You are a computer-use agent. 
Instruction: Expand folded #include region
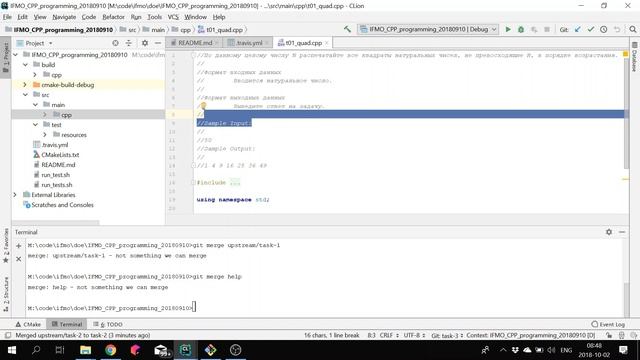[235, 182]
